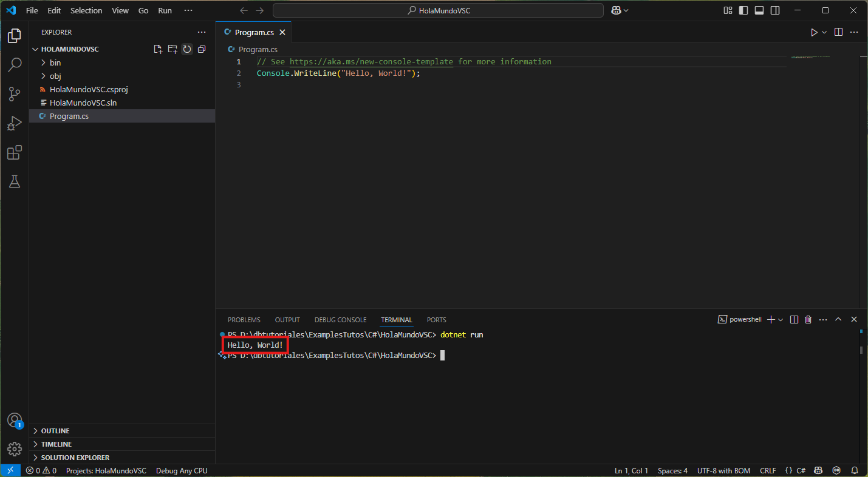Image resolution: width=868 pixels, height=477 pixels.
Task: Open the View menu
Action: tap(120, 10)
